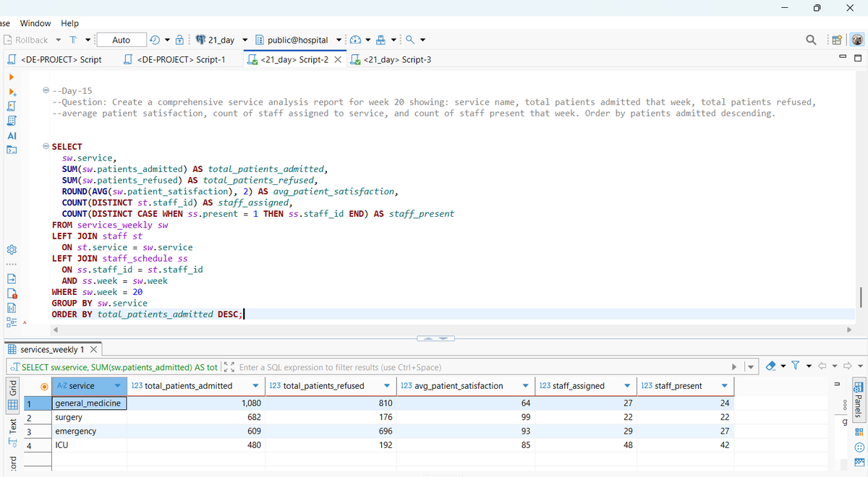868x477 pixels.
Task: Select the ICU service cell
Action: click(89, 445)
